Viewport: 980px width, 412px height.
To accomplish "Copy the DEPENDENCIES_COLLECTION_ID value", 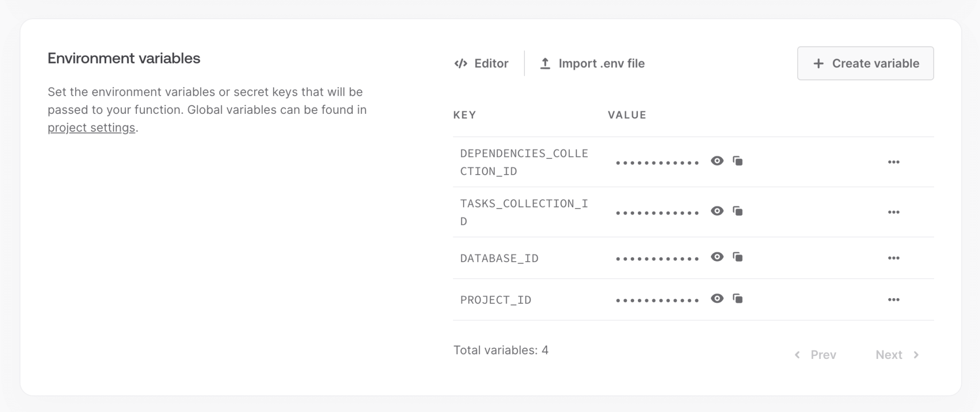I will coord(738,161).
